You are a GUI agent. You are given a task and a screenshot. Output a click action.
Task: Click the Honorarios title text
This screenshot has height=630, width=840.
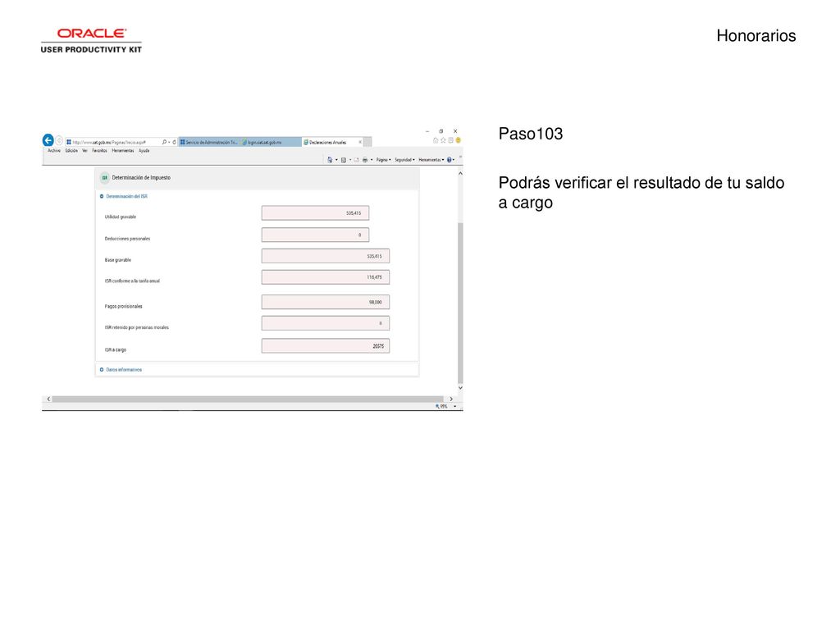[756, 36]
